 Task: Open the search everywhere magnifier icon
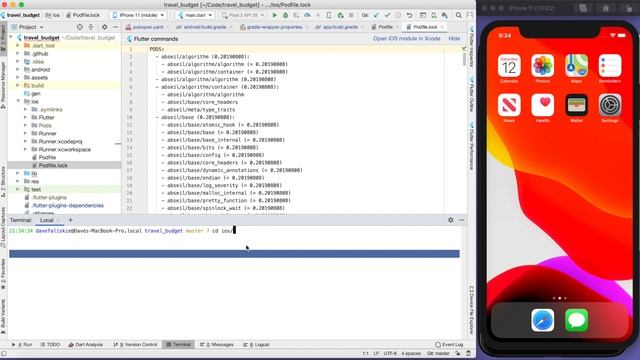tap(459, 15)
